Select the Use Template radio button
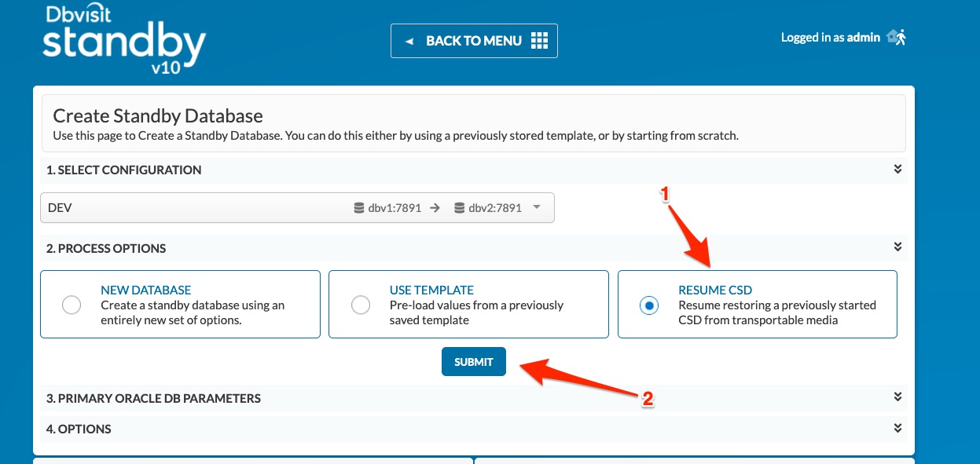This screenshot has height=464, width=980. [361, 305]
